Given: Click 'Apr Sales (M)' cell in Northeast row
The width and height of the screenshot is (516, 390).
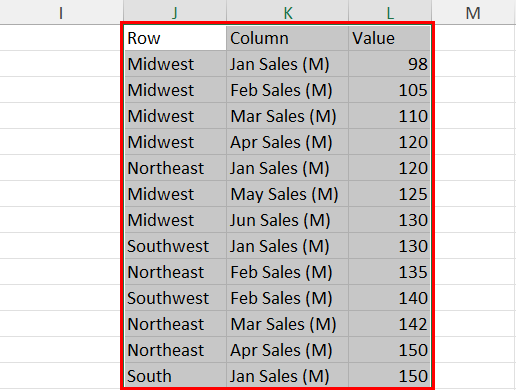Looking at the screenshot, I should [x=287, y=350].
